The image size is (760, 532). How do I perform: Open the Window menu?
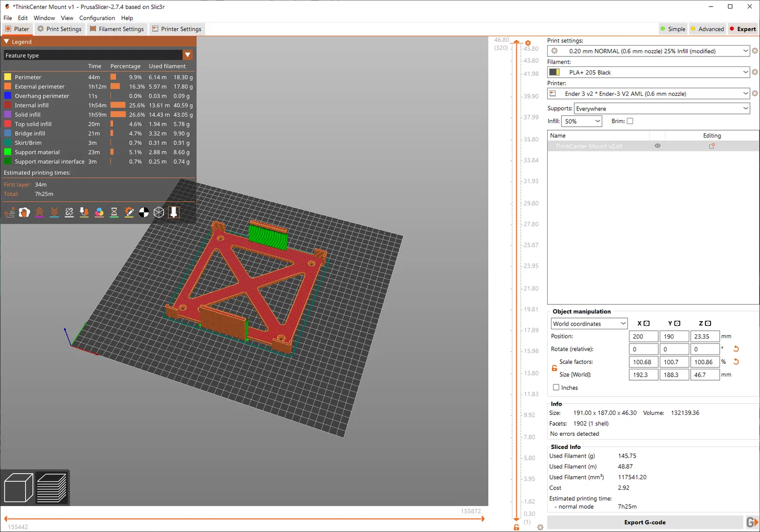[44, 18]
